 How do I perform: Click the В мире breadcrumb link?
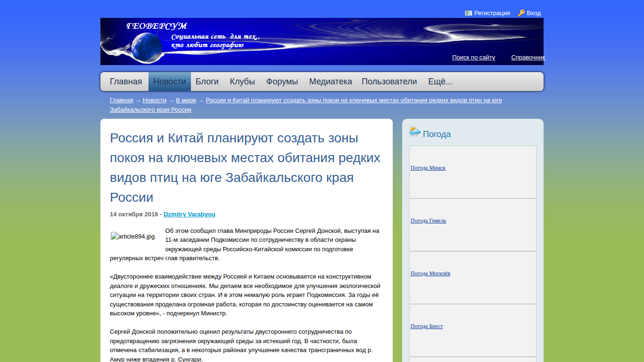pos(186,100)
